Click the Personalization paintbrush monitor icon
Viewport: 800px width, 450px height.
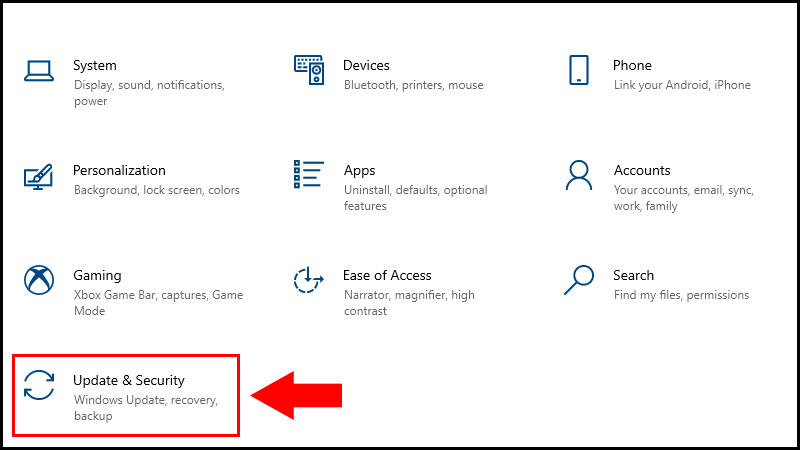pyautogui.click(x=38, y=177)
